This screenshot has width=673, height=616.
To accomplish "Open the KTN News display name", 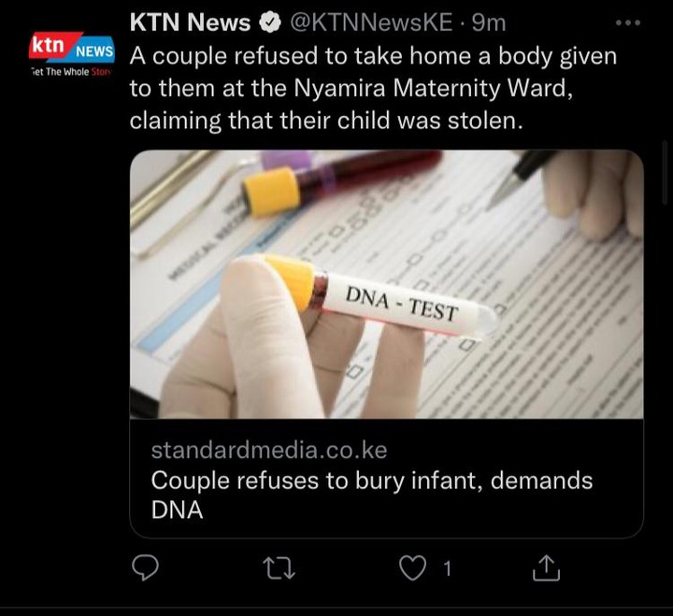I will pos(190,22).
